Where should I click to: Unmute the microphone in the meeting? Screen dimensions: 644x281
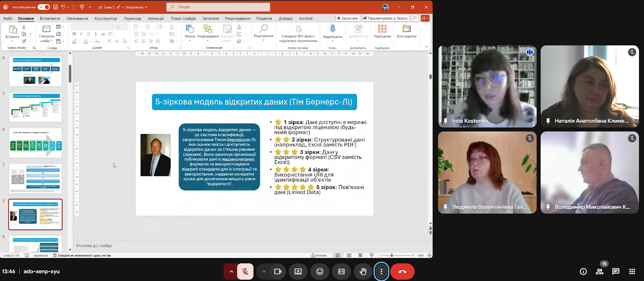click(245, 271)
